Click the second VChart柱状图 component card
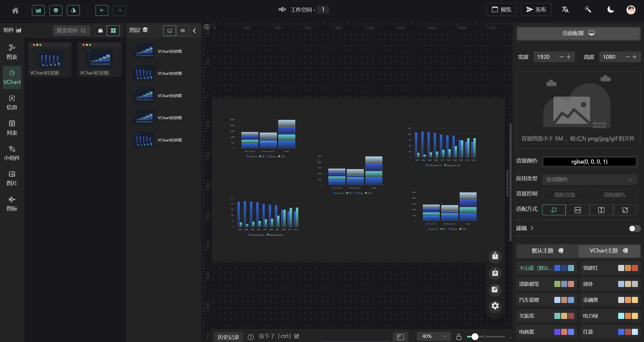This screenshot has height=342, width=644. (x=100, y=60)
